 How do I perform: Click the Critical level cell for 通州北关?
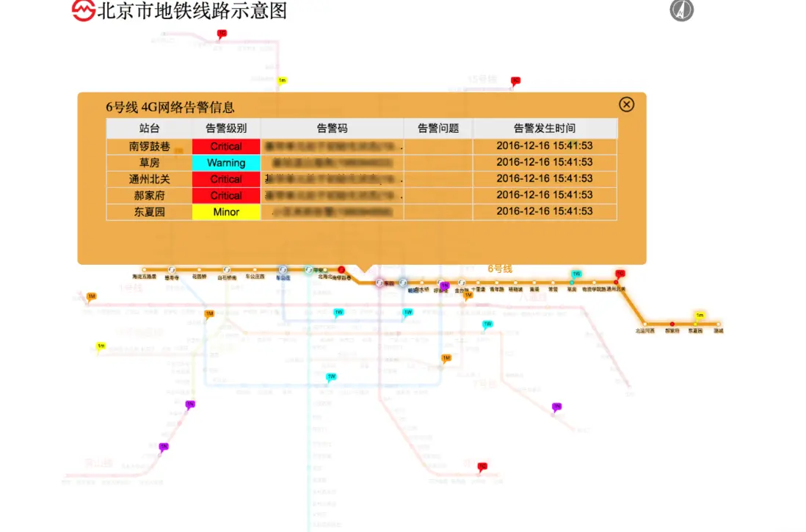(x=226, y=179)
